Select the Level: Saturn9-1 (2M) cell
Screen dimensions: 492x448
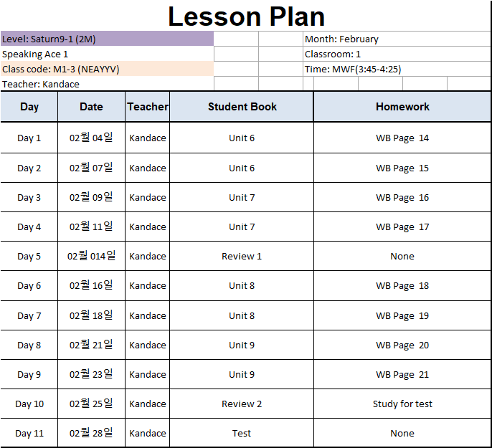(107, 39)
